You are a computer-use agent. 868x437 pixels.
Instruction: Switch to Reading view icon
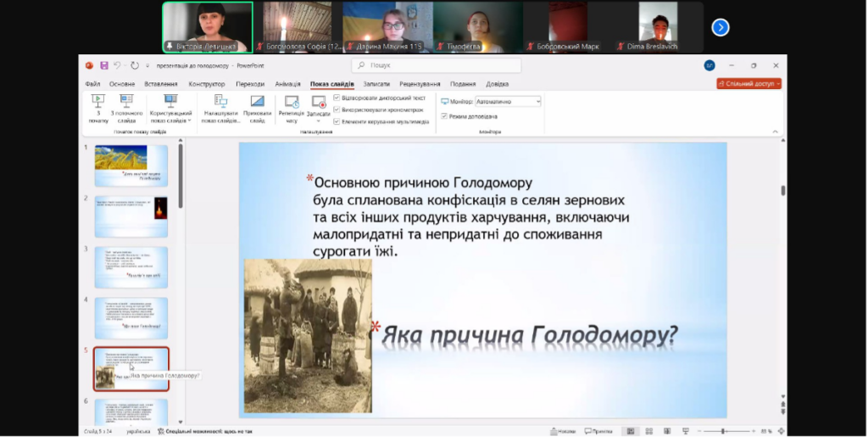point(667,431)
